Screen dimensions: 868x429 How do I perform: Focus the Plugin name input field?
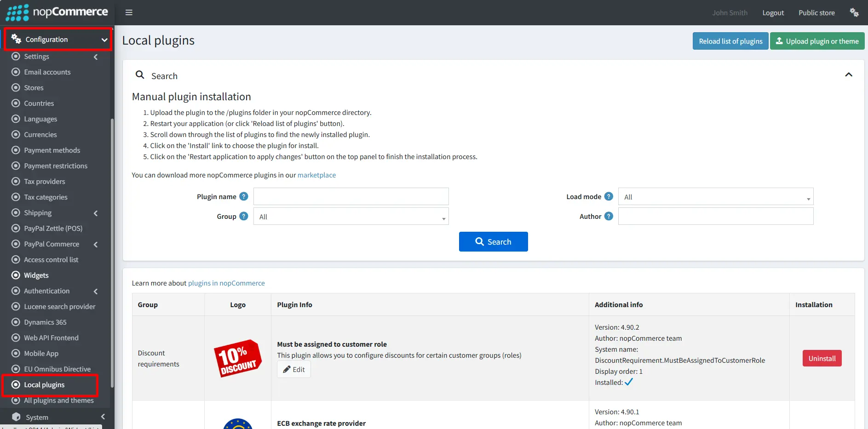[351, 196]
